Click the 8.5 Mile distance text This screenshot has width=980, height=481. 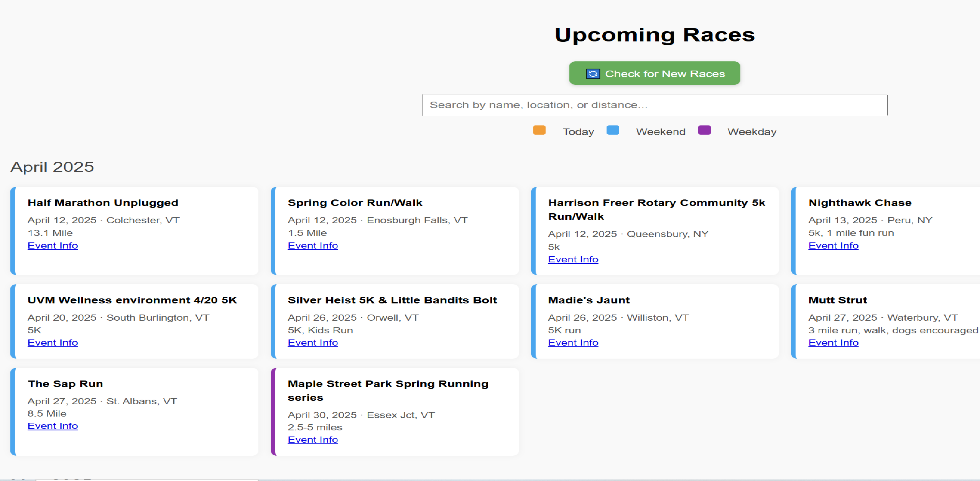[47, 413]
